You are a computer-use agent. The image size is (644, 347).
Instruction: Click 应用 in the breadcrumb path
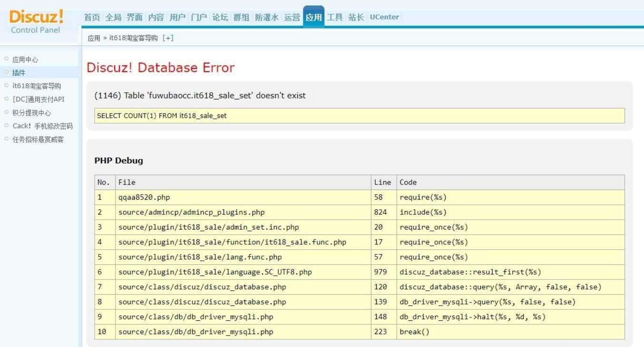click(x=94, y=38)
